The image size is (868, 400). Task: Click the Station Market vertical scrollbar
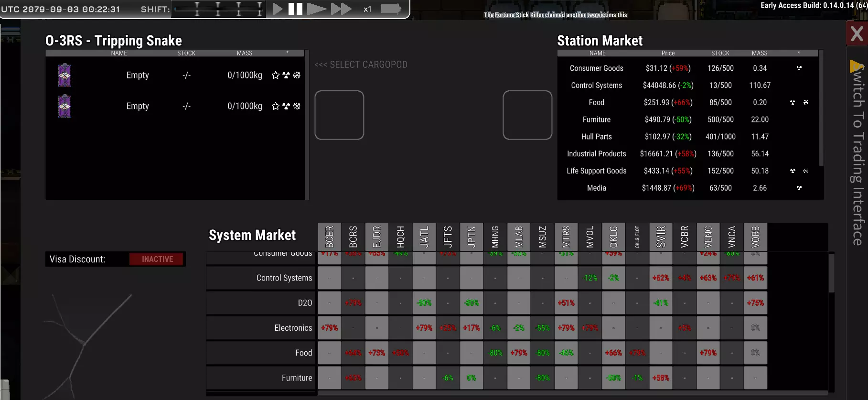pos(821,108)
